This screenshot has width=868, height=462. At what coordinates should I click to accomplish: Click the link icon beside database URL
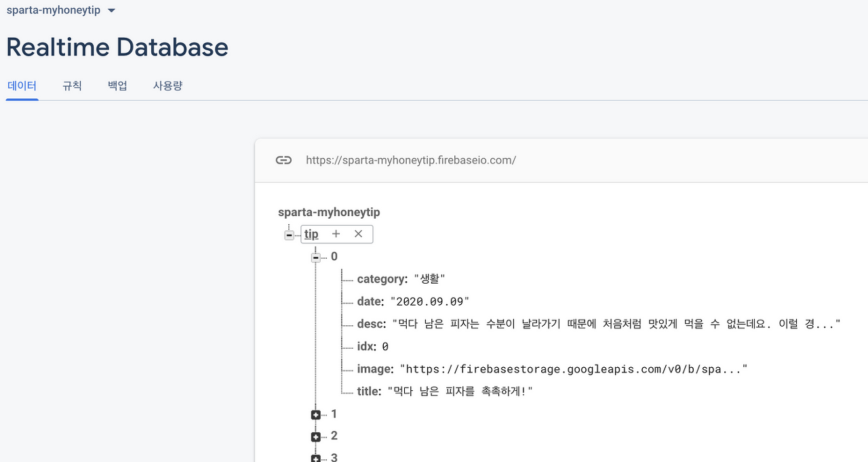click(283, 160)
